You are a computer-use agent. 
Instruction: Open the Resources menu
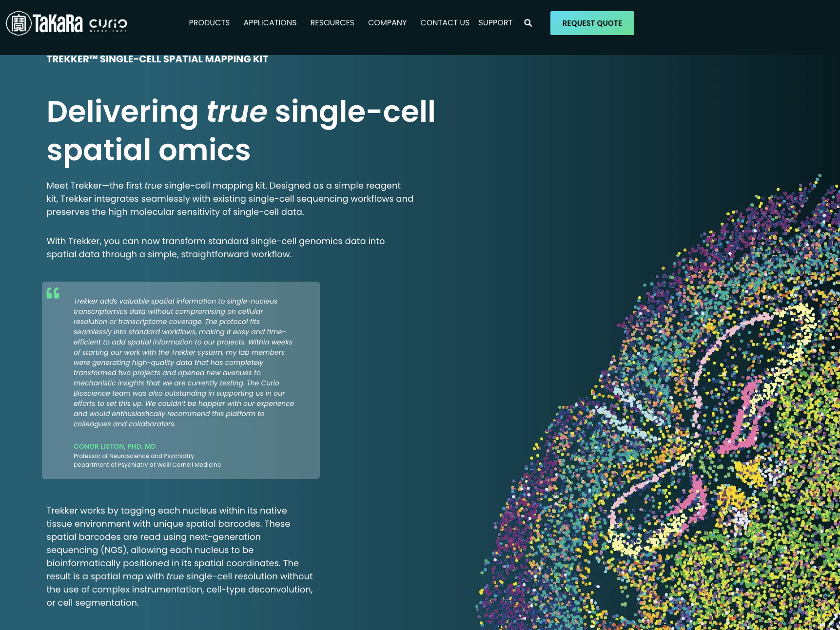point(332,23)
